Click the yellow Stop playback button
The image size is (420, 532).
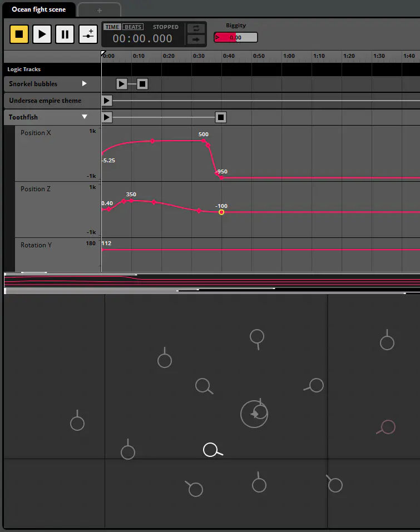19,34
